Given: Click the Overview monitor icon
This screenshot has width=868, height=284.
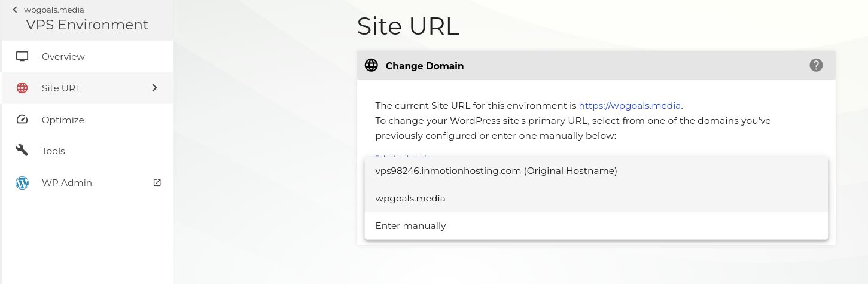Looking at the screenshot, I should click(x=22, y=57).
